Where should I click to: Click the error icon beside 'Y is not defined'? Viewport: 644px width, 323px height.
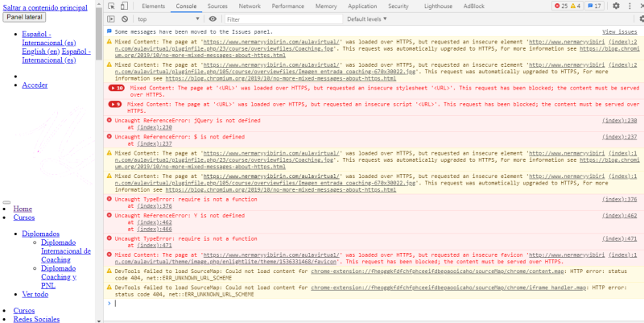point(109,215)
